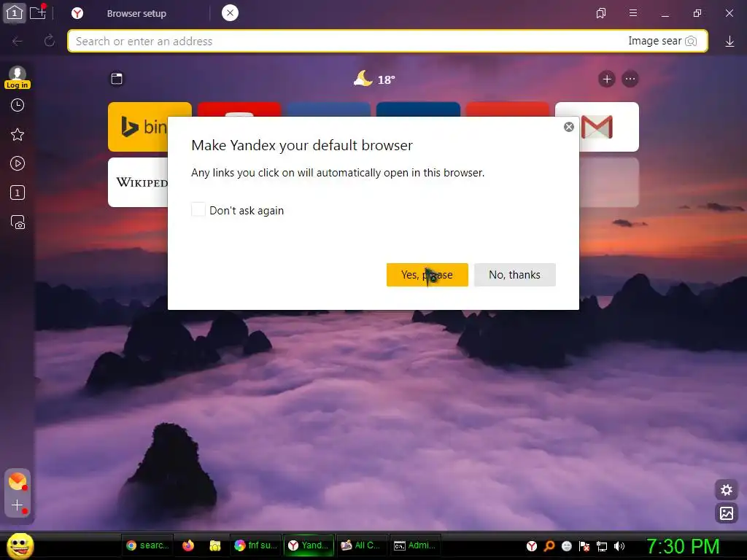The width and height of the screenshot is (747, 560).
Task: Click the Yandex tray icon
Action: coord(532,546)
